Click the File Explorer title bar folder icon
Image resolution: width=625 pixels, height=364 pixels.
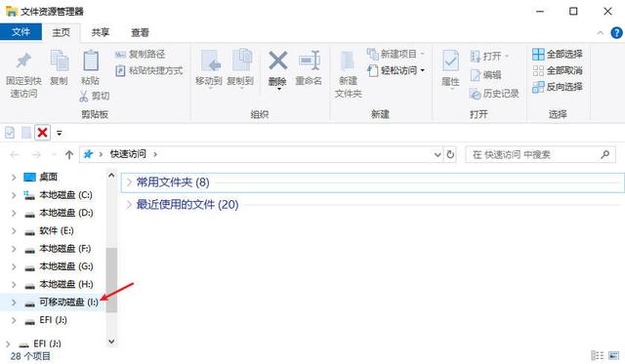(11, 11)
